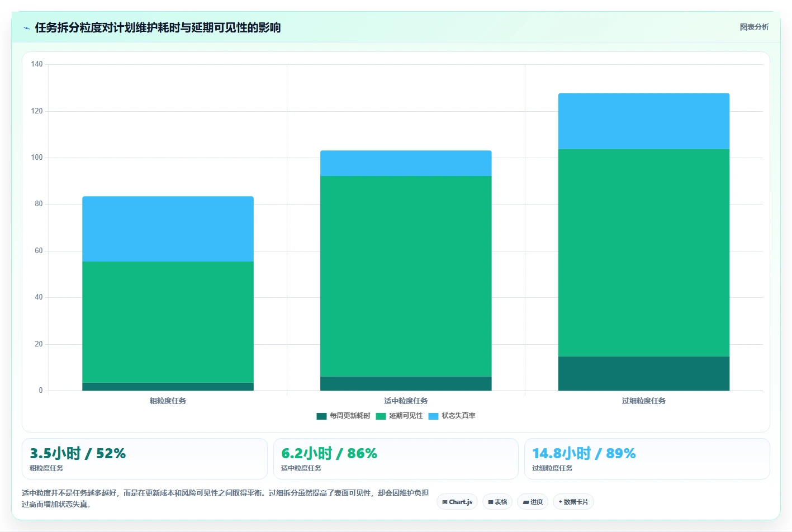792x532 pixels.
Task: Click the chart title 任务拆分粒度对计划维护耗时 heading
Action: point(158,27)
